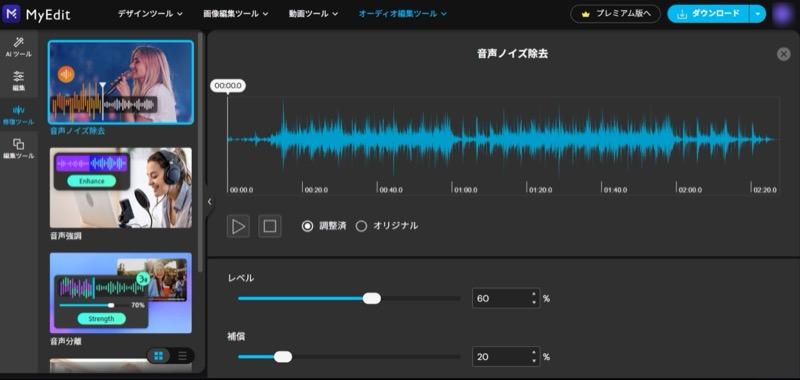Close the 音声ノイズ除去 panel
Image resolution: width=800 pixels, height=380 pixels.
pyautogui.click(x=783, y=54)
